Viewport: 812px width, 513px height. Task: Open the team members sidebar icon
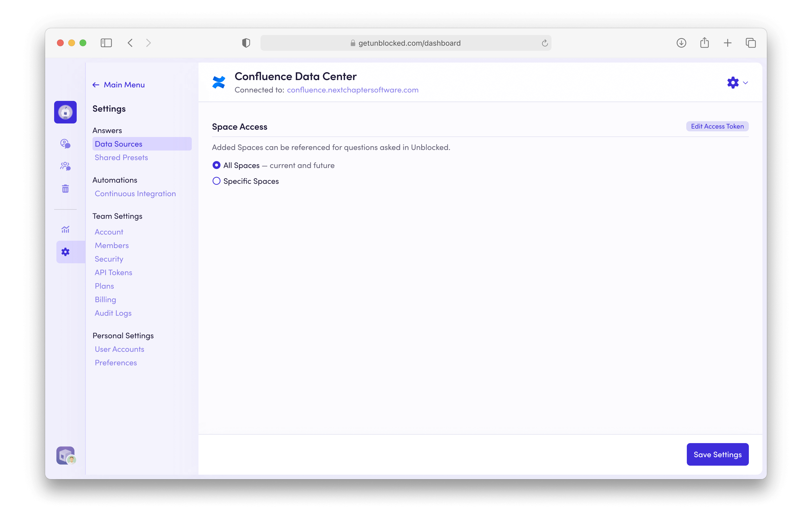pyautogui.click(x=65, y=166)
